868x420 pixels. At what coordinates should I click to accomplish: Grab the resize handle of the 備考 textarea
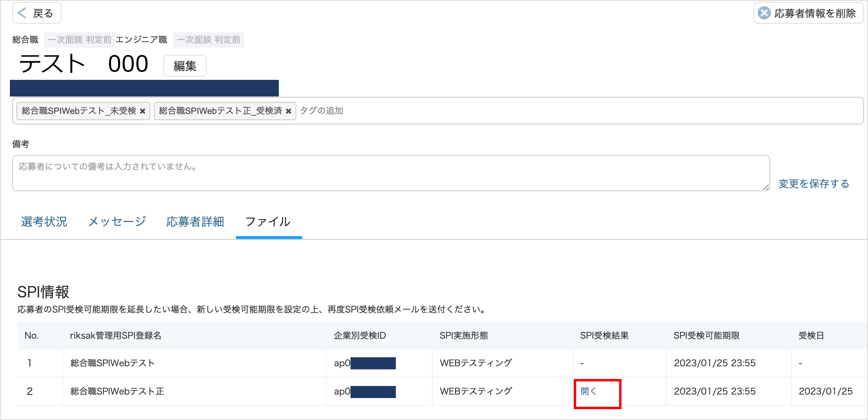[766, 187]
